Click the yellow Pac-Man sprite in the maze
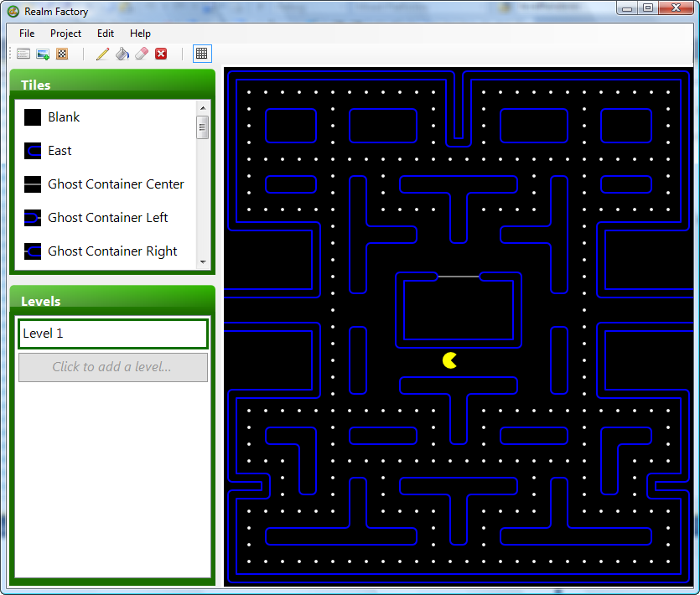The width and height of the screenshot is (700, 595). click(x=449, y=360)
